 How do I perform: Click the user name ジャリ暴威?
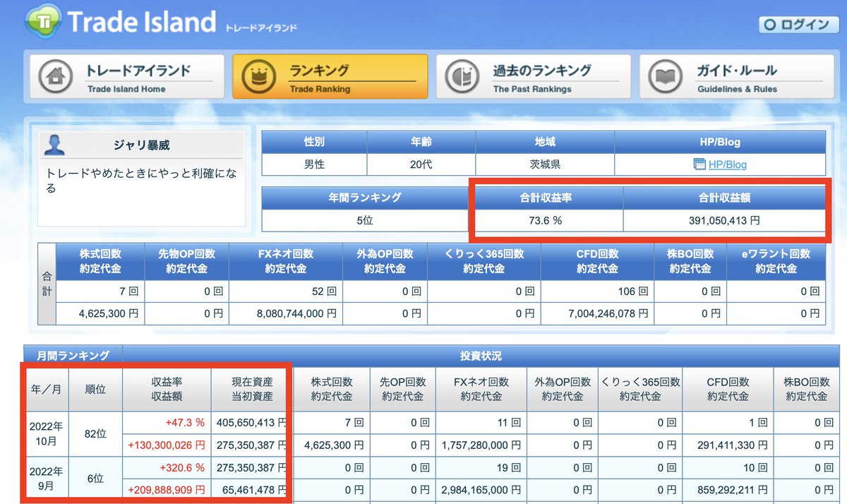pos(142,145)
